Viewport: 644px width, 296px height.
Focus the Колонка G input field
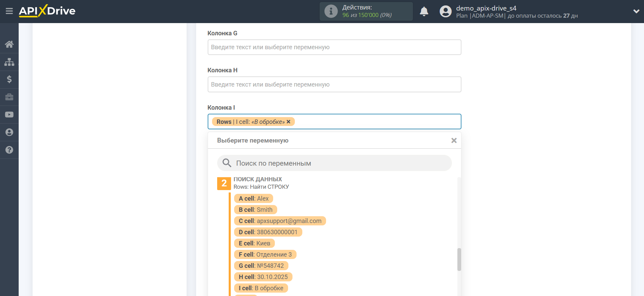click(x=334, y=47)
